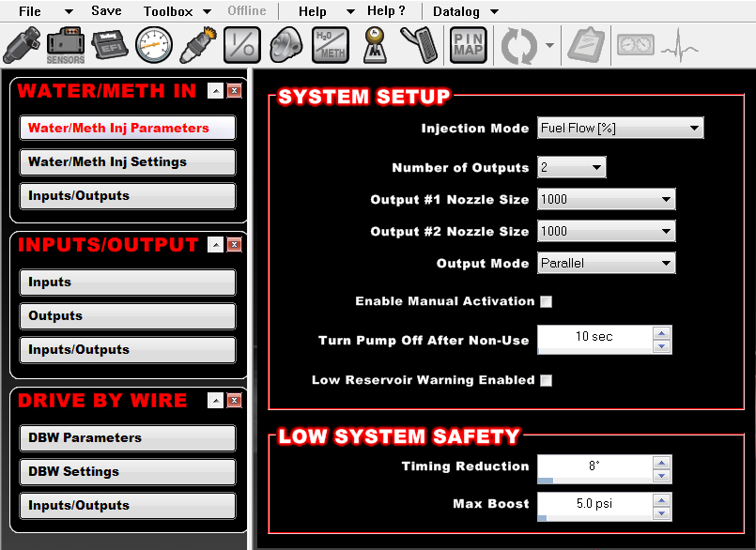Open the PIN MAP icon
756x550 pixels.
point(469,45)
